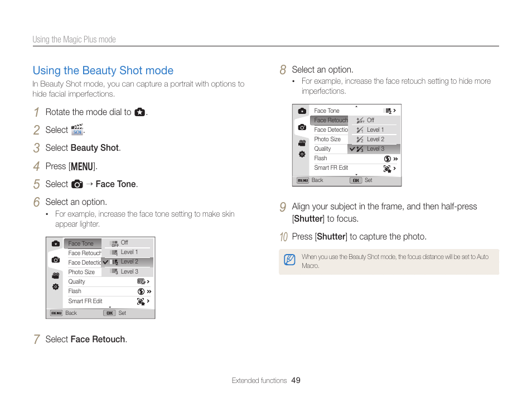Choose Face Tone Level 1 option
This screenshot has height=402, width=532.
[128, 252]
